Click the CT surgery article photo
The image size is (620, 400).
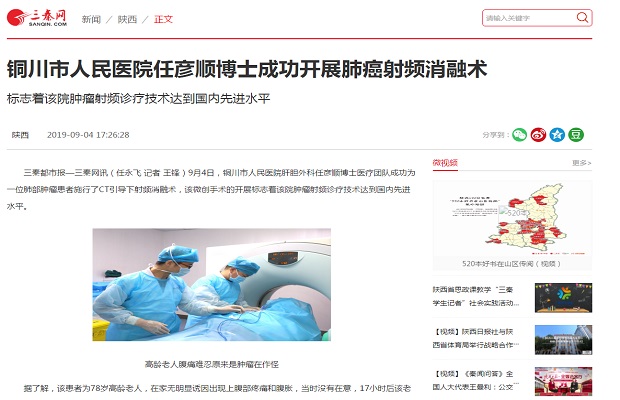[212, 285]
